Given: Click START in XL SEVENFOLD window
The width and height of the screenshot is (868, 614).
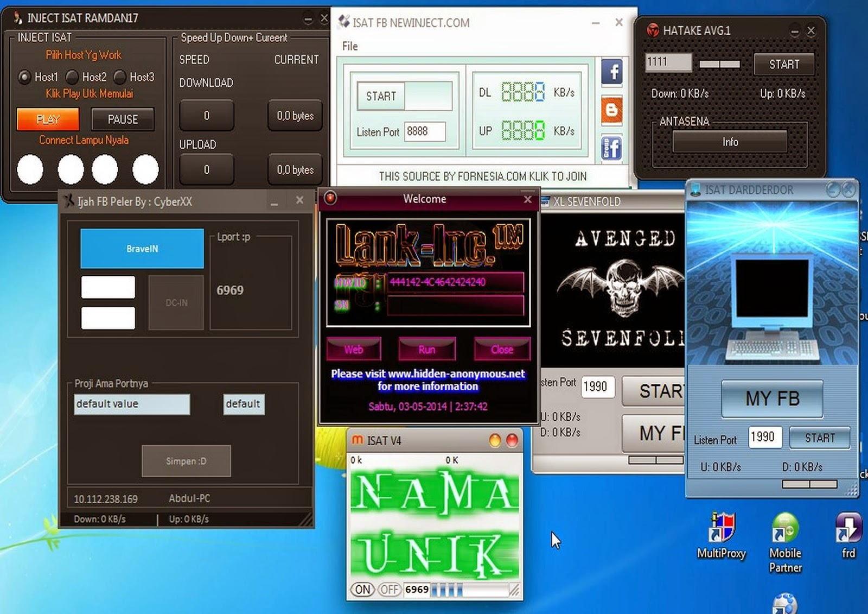Looking at the screenshot, I should tap(654, 391).
